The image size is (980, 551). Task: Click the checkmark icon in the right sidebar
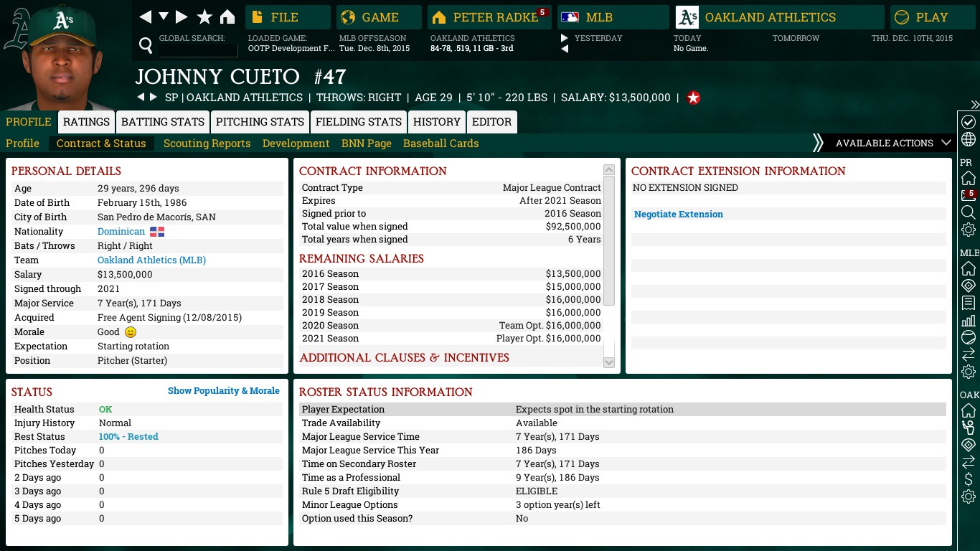pos(968,122)
